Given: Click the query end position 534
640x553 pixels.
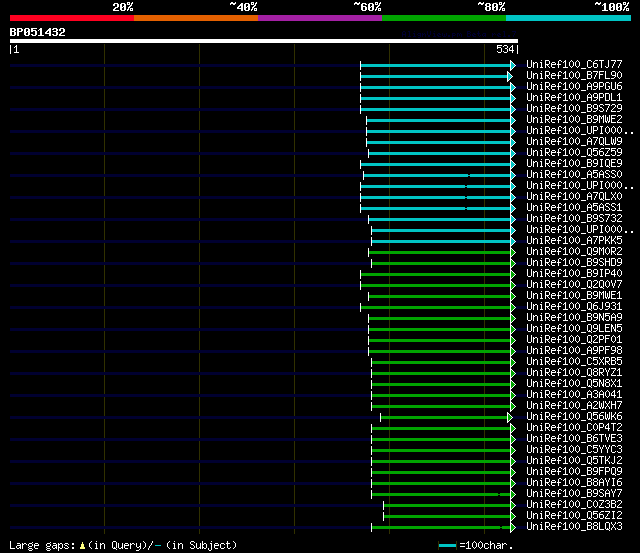Looking at the screenshot, I should point(505,49).
